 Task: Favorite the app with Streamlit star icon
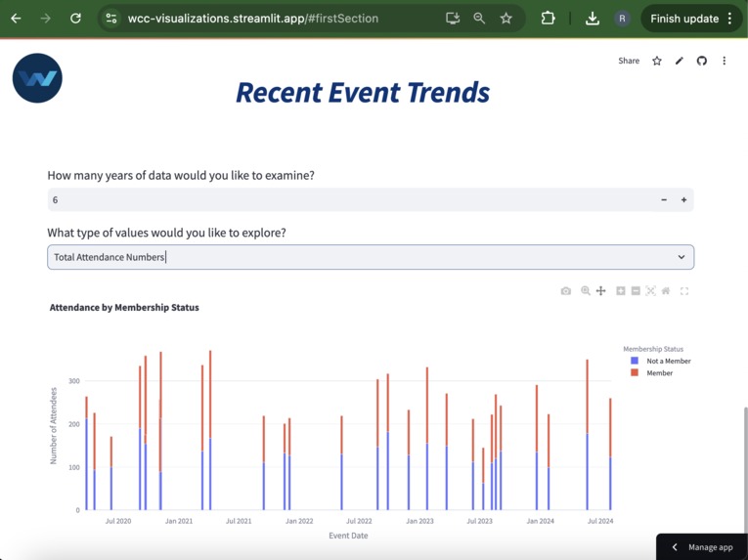point(657,61)
